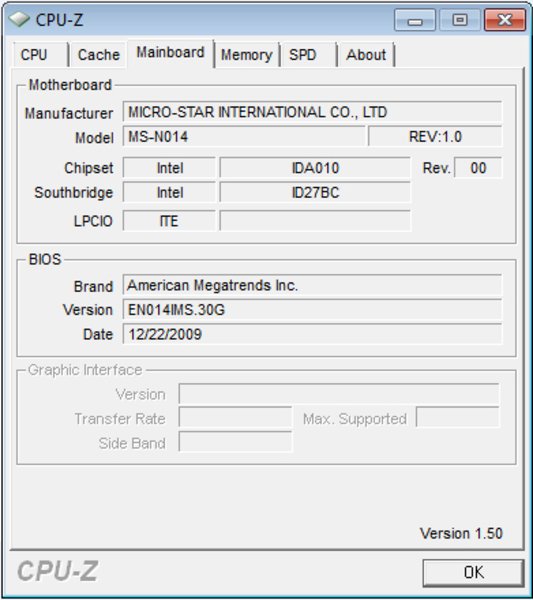Image resolution: width=533 pixels, height=600 pixels.
Task: Click the Version 1.50 text
Action: click(x=461, y=533)
